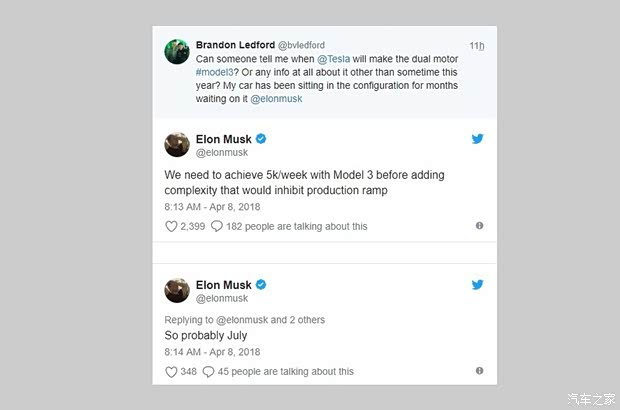620x410 pixels.
Task: Like the 5k/week tweet with the heart icon
Action: (170, 226)
